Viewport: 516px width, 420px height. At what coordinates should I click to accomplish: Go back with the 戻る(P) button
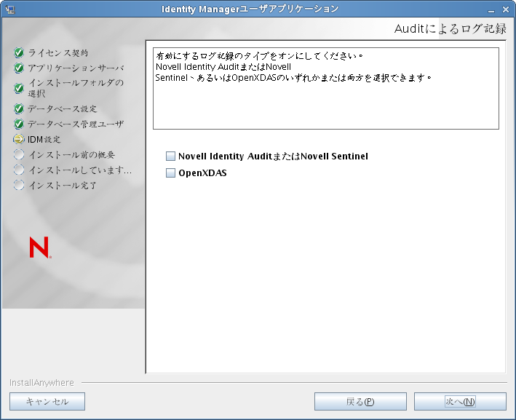[x=360, y=401]
